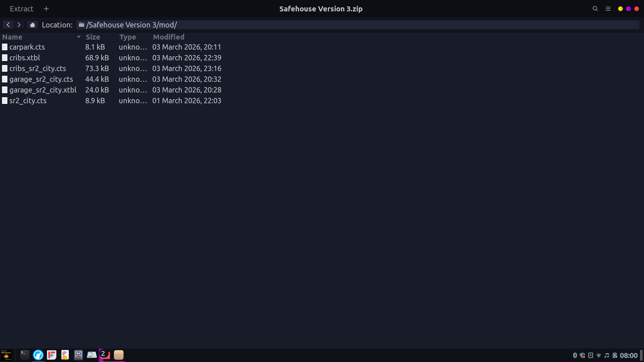The width and height of the screenshot is (644, 362).
Task: Select the file sr2_city.cts
Action: coord(28,101)
